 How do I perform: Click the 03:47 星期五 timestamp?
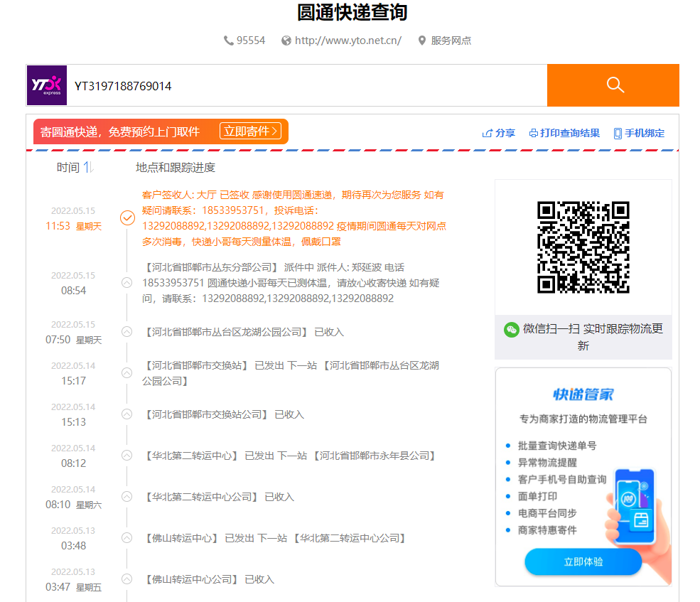click(x=74, y=587)
